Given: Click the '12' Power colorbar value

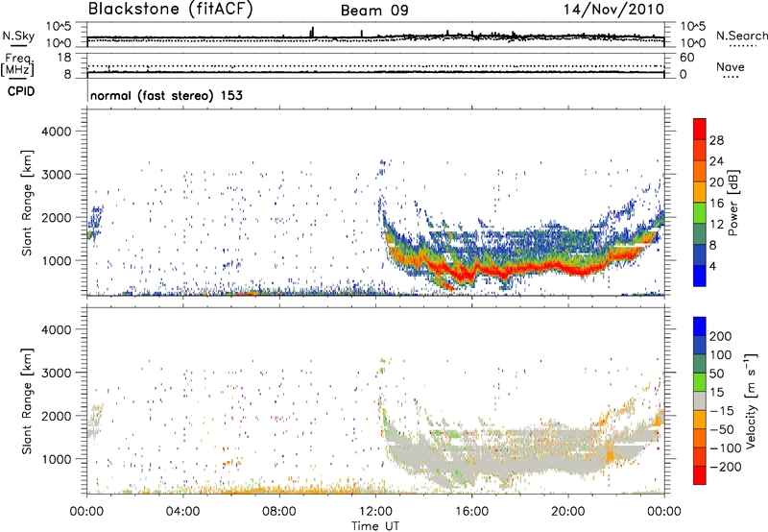Looking at the screenshot, I should [716, 225].
